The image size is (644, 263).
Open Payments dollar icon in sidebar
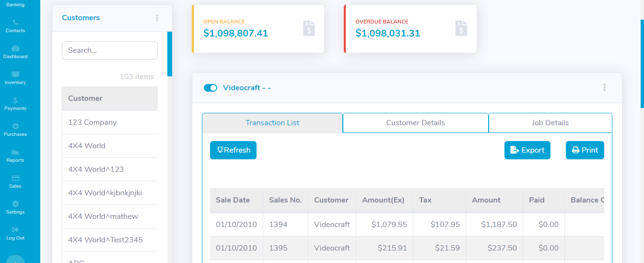coord(15,100)
